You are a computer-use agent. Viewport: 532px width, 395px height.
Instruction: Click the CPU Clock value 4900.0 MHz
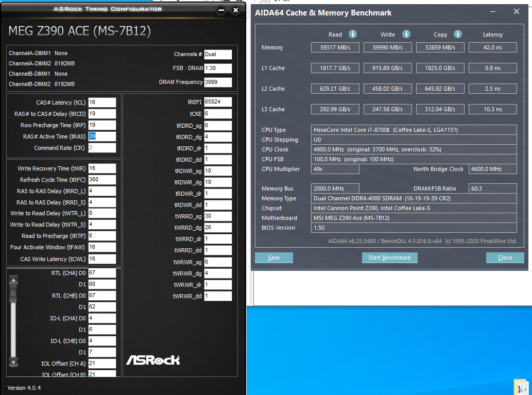[x=414, y=149]
